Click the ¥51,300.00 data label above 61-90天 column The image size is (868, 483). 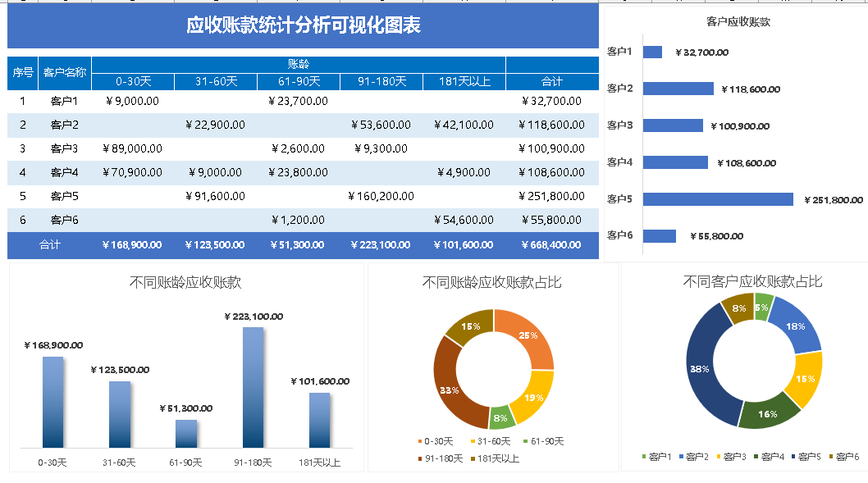point(186,408)
